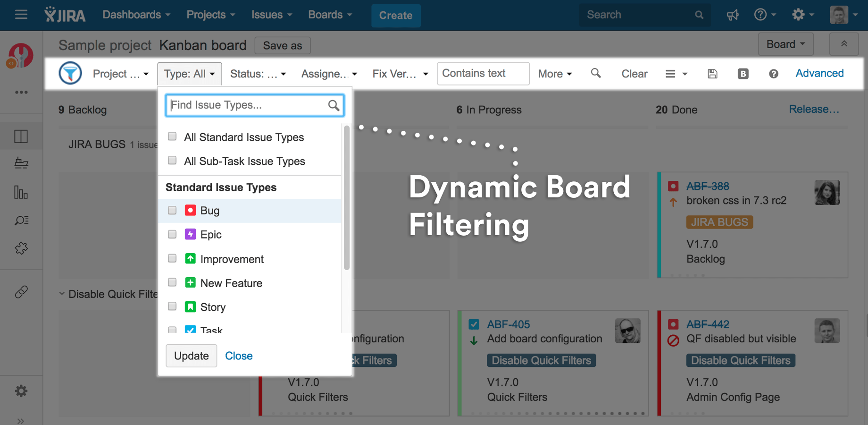The height and width of the screenshot is (425, 868).
Task: Open the Advanced filtering link
Action: pyautogui.click(x=819, y=73)
